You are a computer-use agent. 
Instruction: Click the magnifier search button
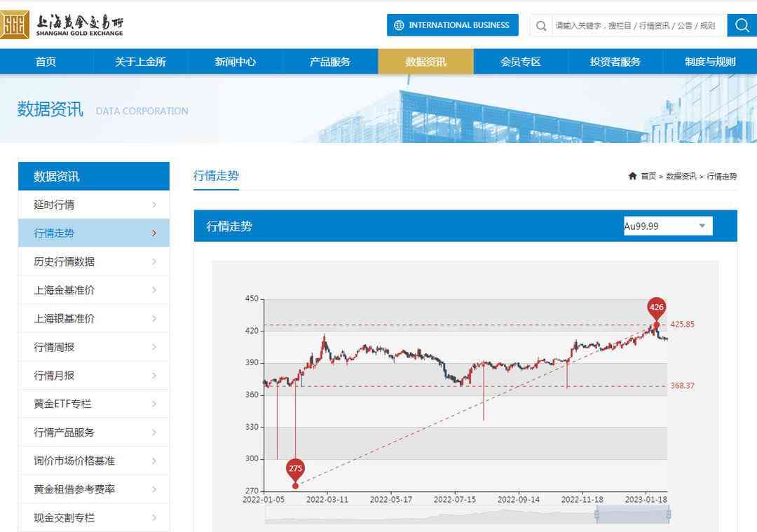[x=742, y=25]
